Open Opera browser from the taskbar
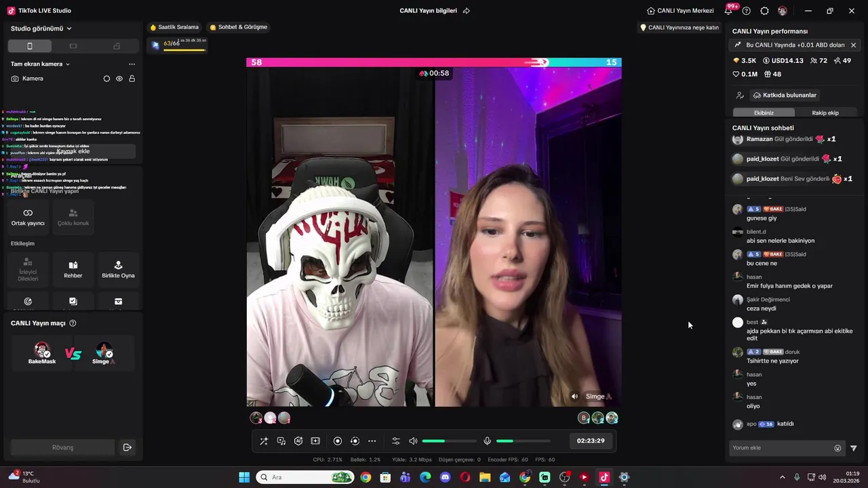Screen dimensions: 868x488 (465, 477)
